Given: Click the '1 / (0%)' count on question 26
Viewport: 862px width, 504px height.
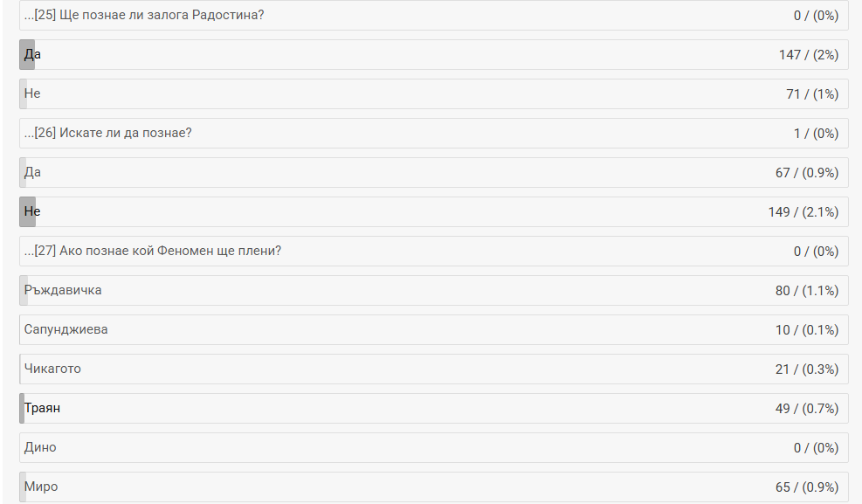Looking at the screenshot, I should click(816, 133).
